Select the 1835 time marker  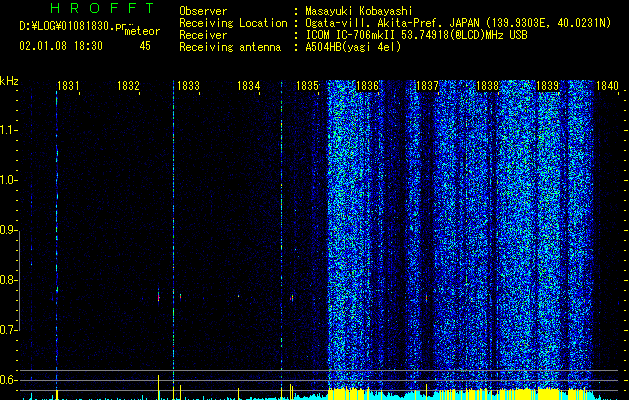307,85
